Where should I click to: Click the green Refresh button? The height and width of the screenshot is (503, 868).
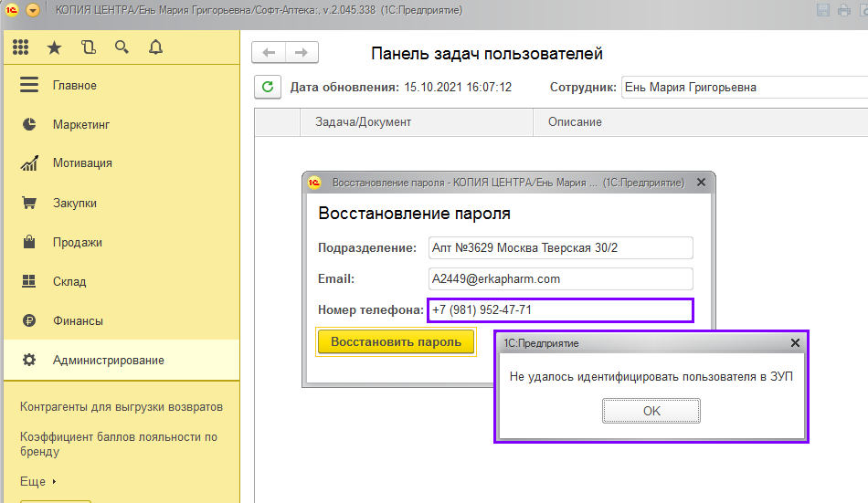(267, 88)
